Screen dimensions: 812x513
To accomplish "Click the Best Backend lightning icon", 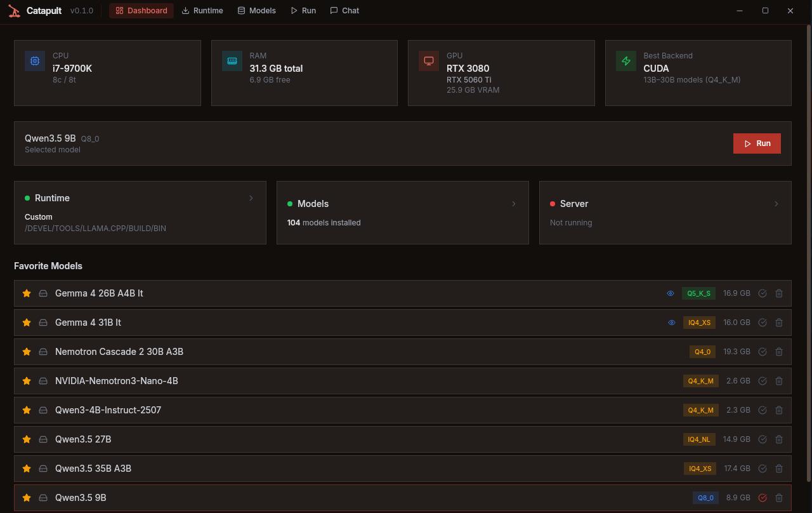I will (626, 61).
